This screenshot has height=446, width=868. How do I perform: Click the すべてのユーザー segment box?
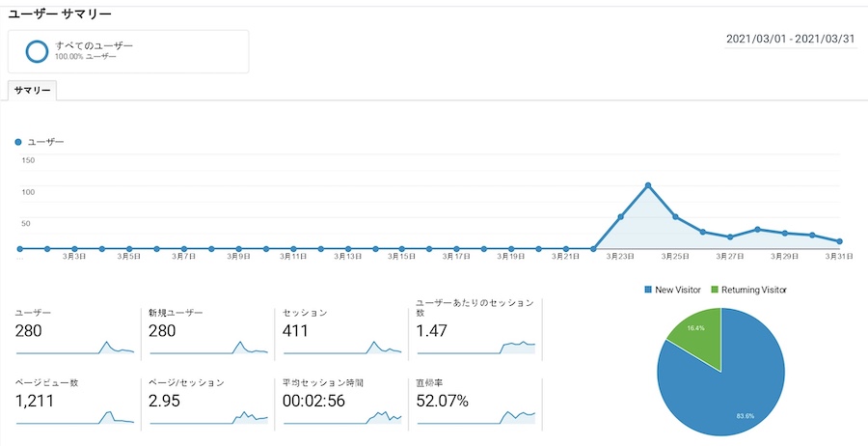point(128,51)
